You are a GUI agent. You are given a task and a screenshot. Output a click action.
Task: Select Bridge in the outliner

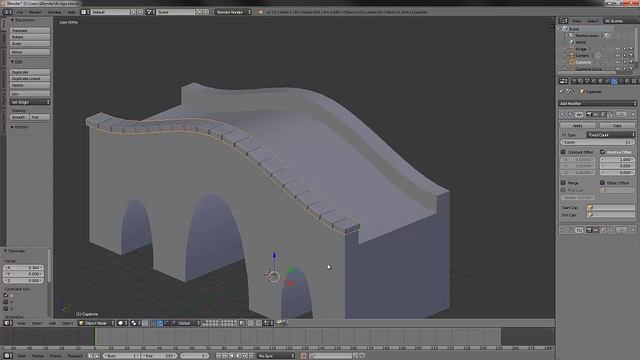(x=581, y=49)
